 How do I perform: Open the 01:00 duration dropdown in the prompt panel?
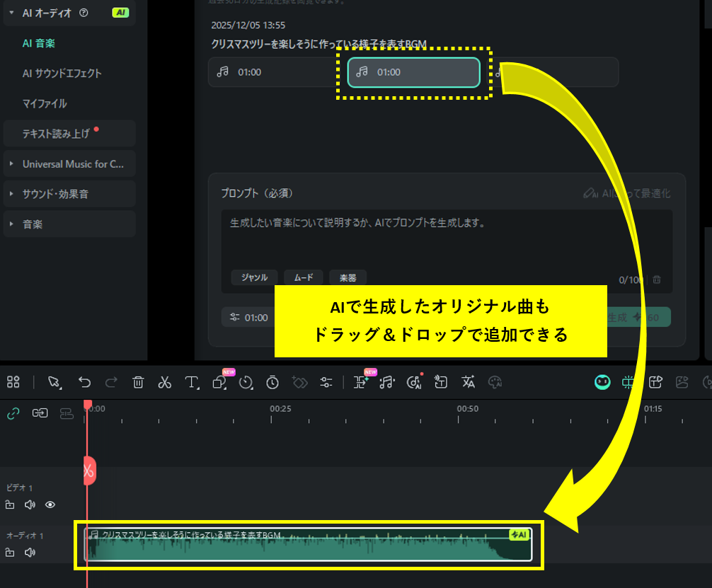coord(247,317)
